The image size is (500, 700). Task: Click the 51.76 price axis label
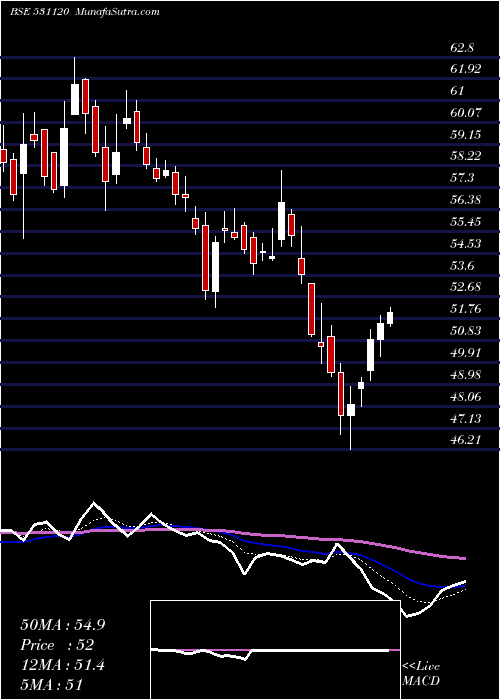[x=466, y=309]
